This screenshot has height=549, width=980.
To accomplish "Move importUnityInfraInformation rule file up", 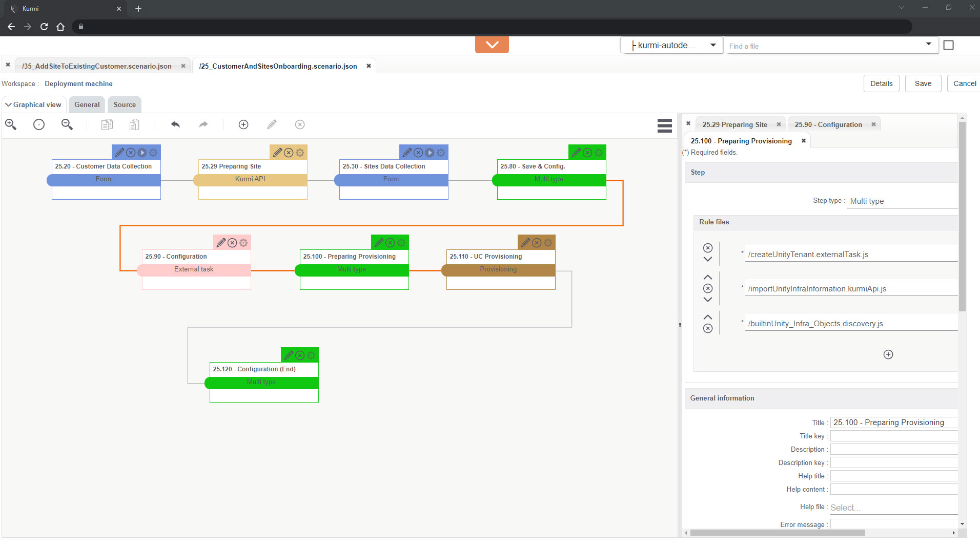I will click(x=708, y=277).
